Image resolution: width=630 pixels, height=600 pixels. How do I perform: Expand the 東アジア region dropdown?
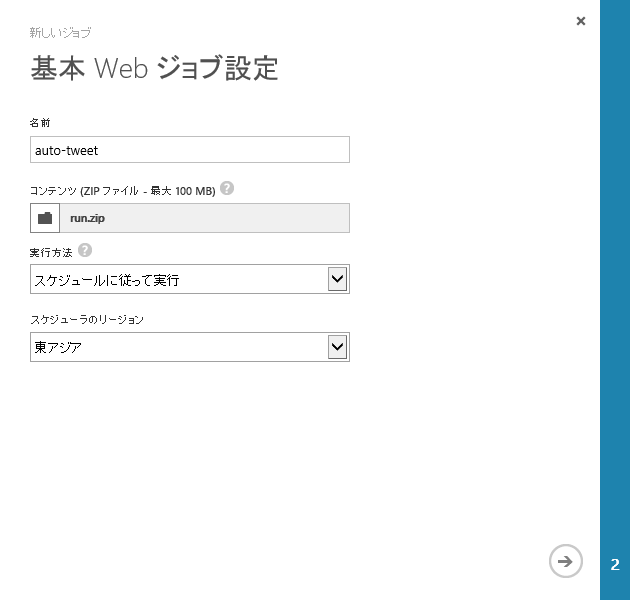click(180, 347)
